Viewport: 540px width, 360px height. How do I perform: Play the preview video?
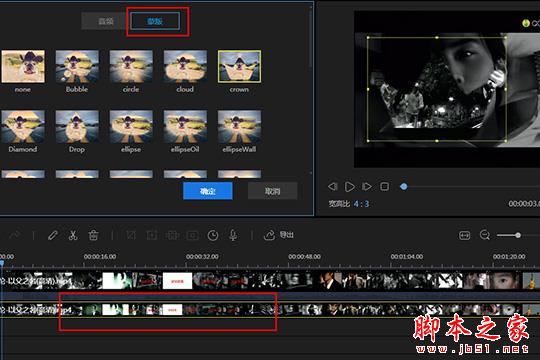coord(349,187)
